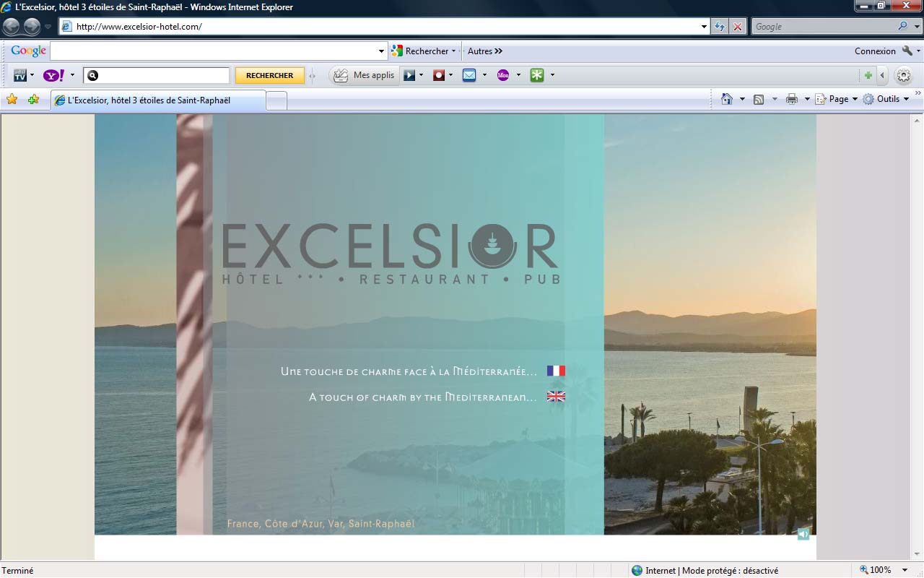Add to favorites with star-plus icon
Image resolution: width=924 pixels, height=578 pixels.
click(x=33, y=100)
